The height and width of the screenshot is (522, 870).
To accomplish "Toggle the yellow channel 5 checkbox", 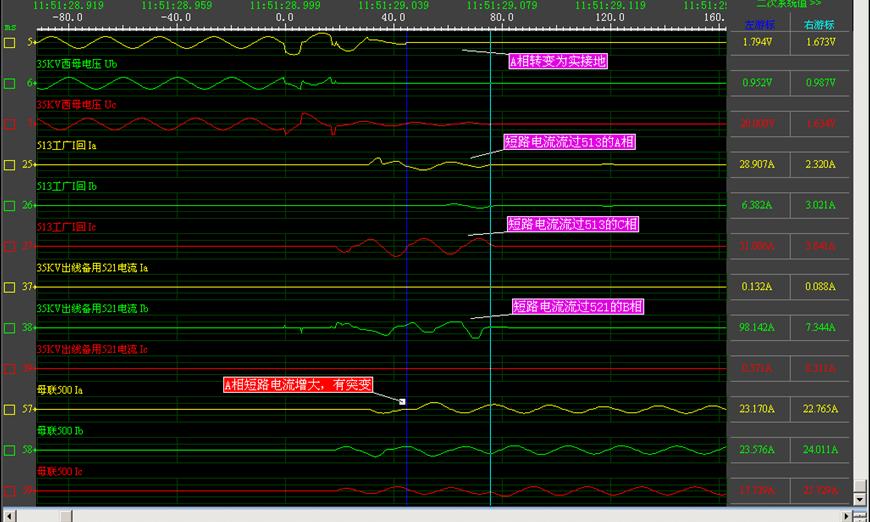I will [x=10, y=43].
